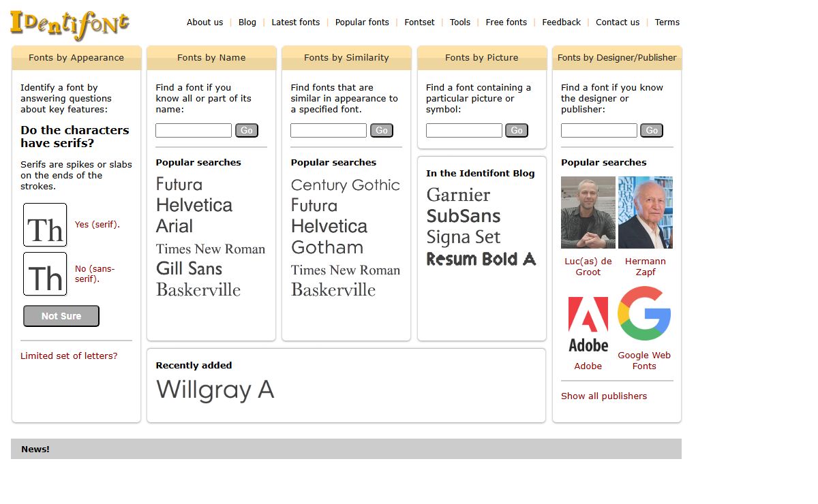Click Go in Fonts by Similarity
This screenshot has height=504, width=818.
(382, 130)
